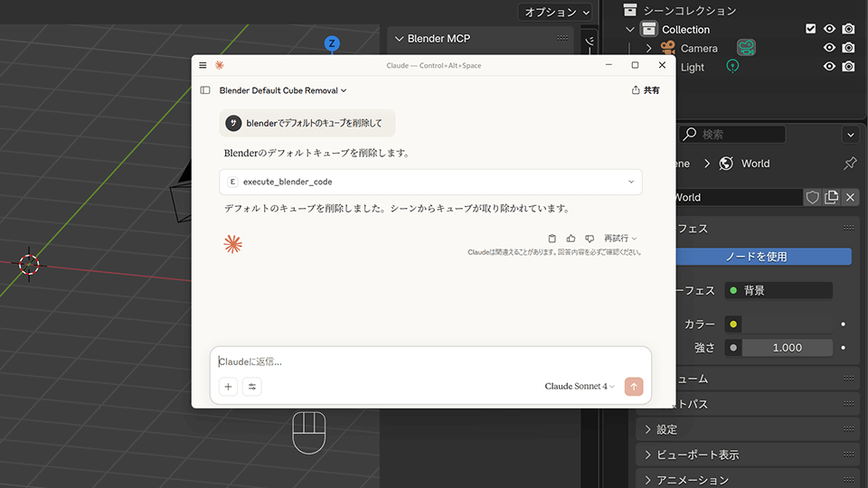Viewport: 868px width, 488px height.
Task: Click the Light object data icon
Action: tap(732, 66)
